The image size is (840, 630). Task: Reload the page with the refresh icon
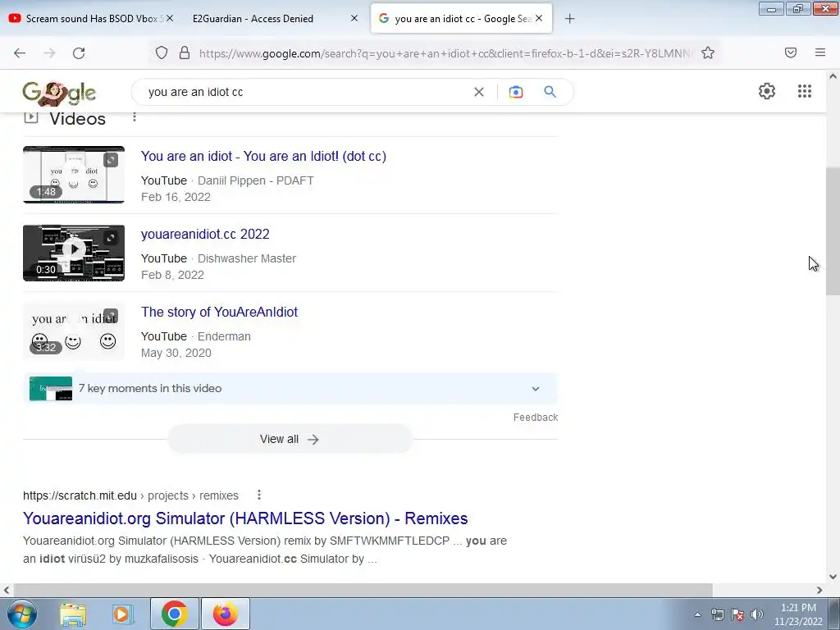[79, 53]
